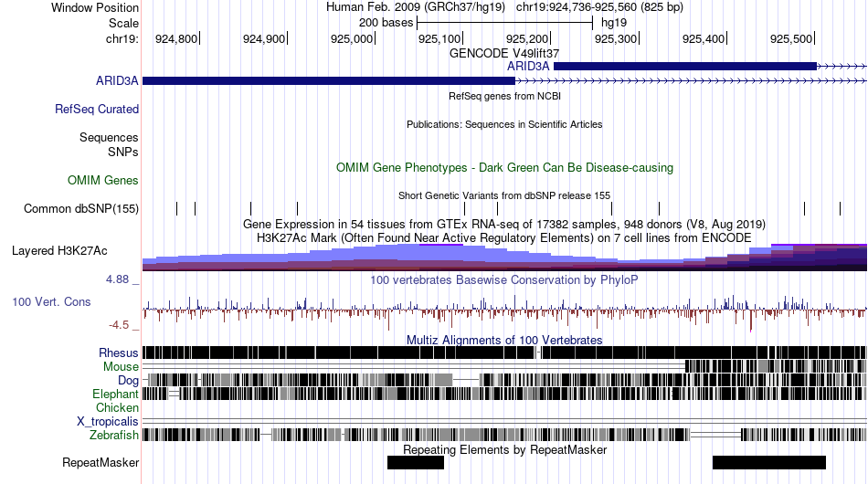
Task: Click the Short Genetic Variants dbSNP title
Action: [504, 195]
